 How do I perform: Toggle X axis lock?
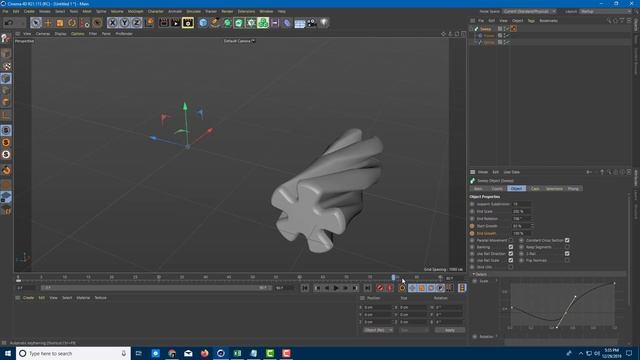point(113,23)
